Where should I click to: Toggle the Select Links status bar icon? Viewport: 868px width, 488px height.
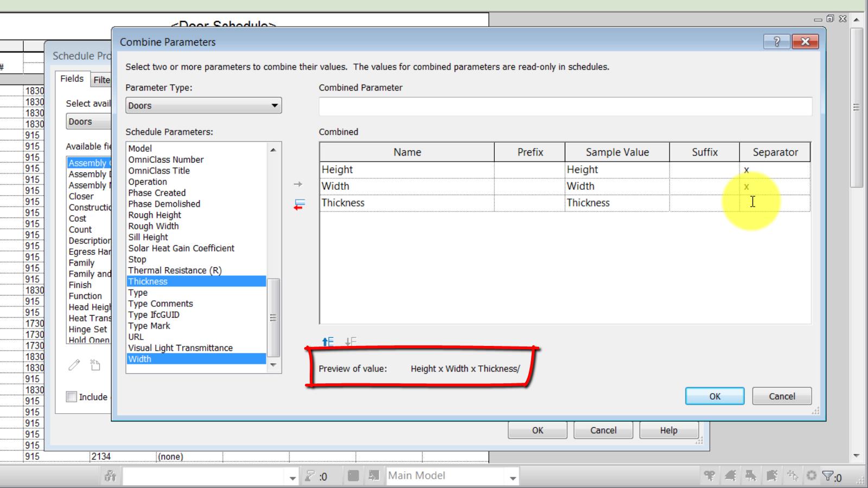710,476
